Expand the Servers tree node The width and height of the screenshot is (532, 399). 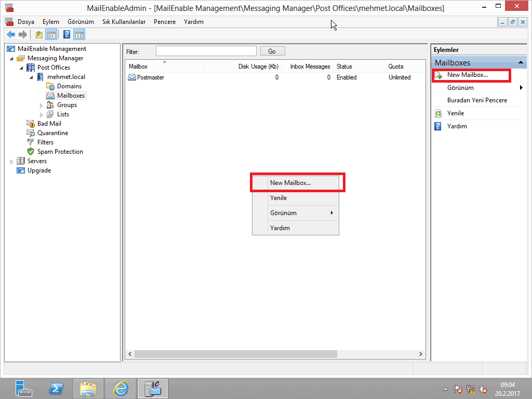(x=12, y=162)
